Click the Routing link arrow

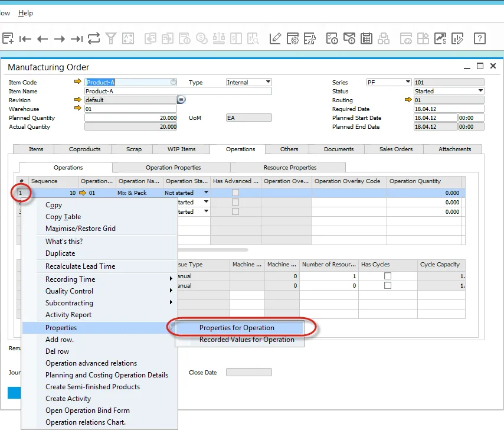[x=408, y=100]
